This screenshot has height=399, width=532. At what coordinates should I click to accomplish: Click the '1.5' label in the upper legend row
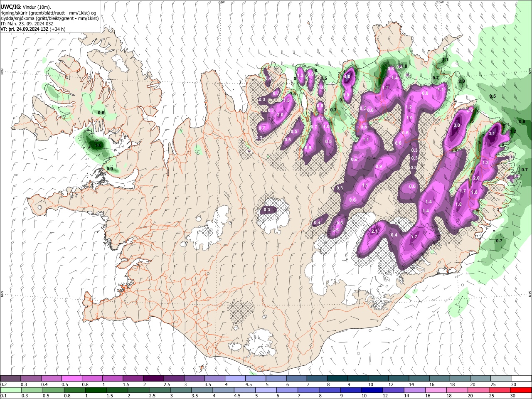coord(126,384)
